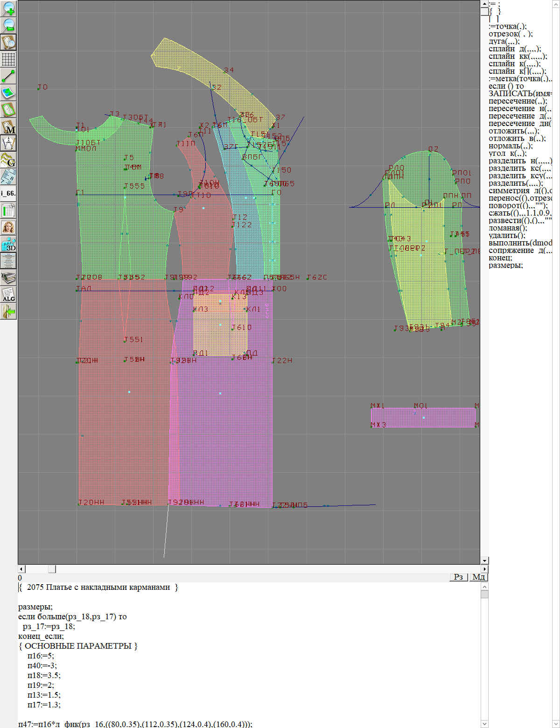
Task: Toggle the grid display icon
Action: pyautogui.click(x=9, y=59)
